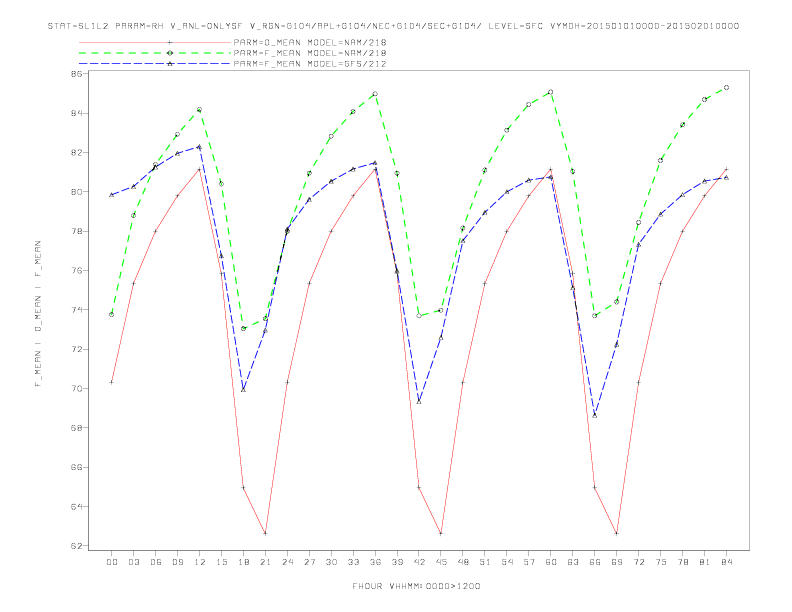The height and width of the screenshot is (612, 792).
Task: Click forecast hour 27 on the x-axis
Action: 309,562
